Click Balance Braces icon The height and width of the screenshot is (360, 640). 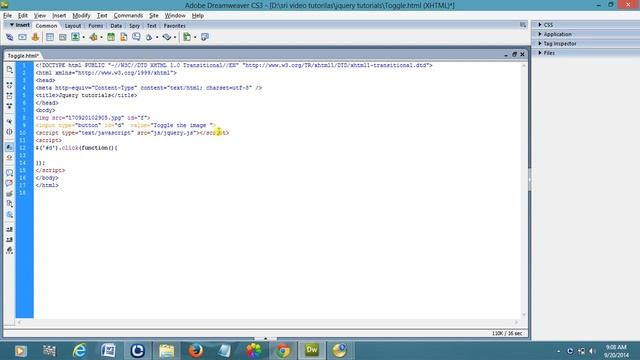click(x=9, y=131)
